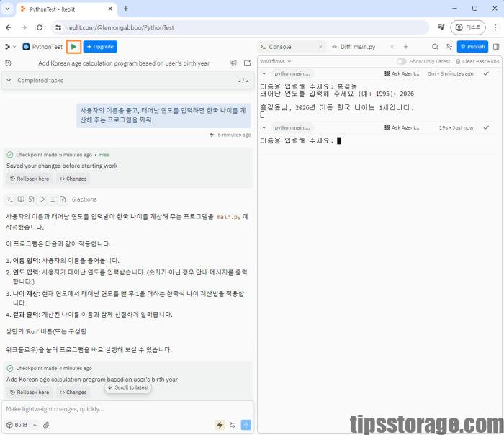Click the document icon next to 6 actions
This screenshot has height=435, width=504.
pos(63,199)
